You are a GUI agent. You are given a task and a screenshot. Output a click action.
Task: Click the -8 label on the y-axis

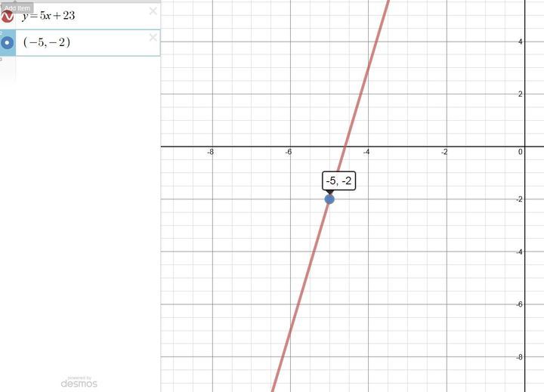click(518, 356)
